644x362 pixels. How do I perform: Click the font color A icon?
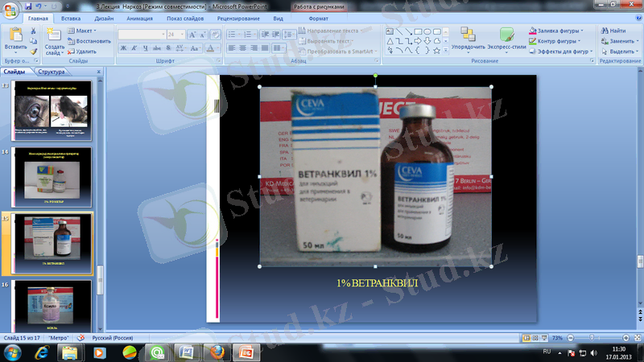tap(210, 48)
